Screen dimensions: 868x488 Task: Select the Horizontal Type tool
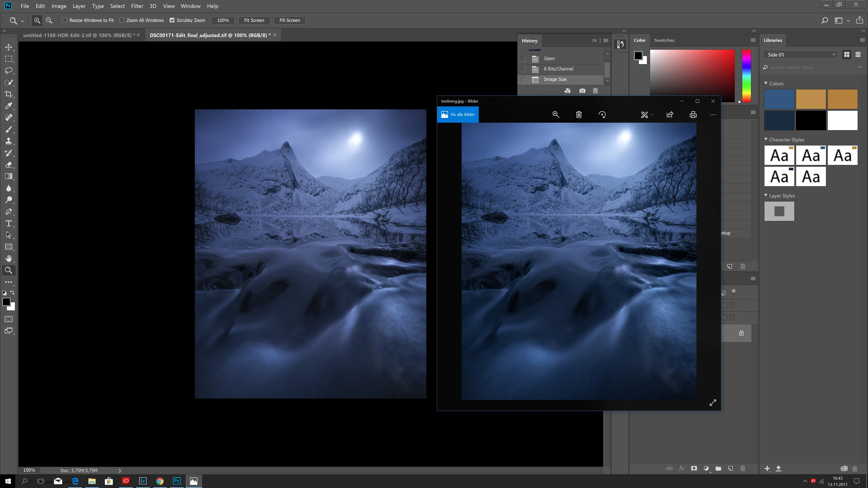[9, 224]
